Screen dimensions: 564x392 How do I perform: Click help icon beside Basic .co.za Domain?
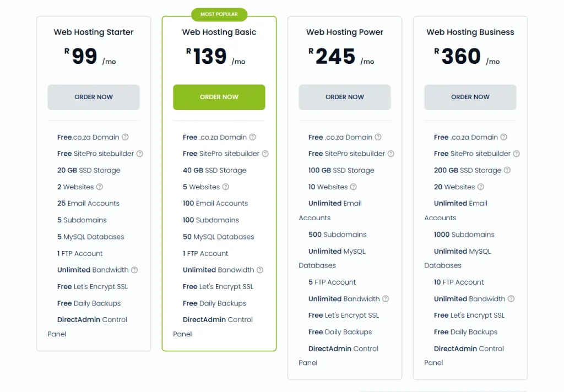pos(252,137)
